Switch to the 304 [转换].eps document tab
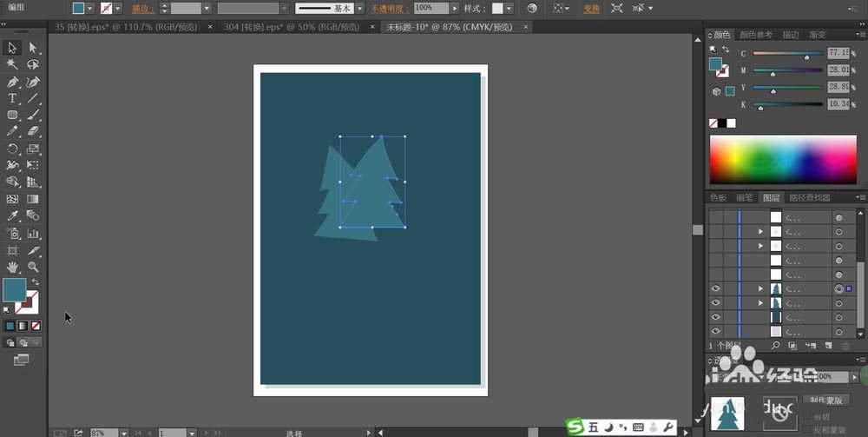The height and width of the screenshot is (437, 868). [294, 27]
